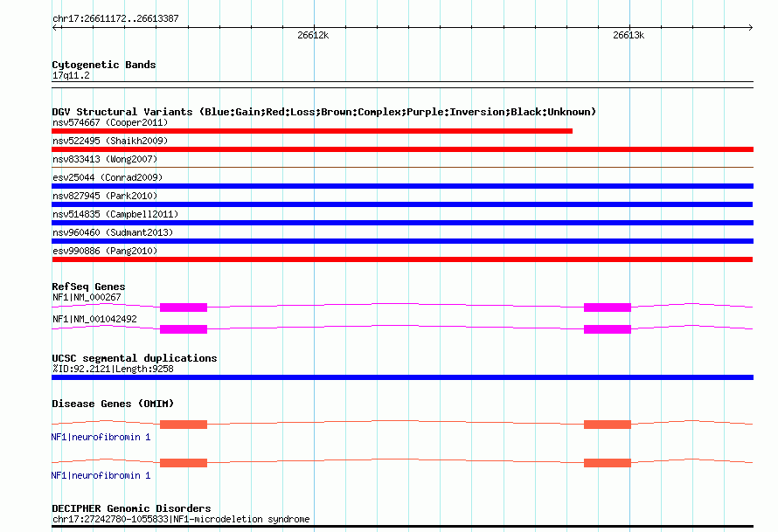Click UCSC segmental duplications track title
Viewport: 778px width, 532px height.
135,358
